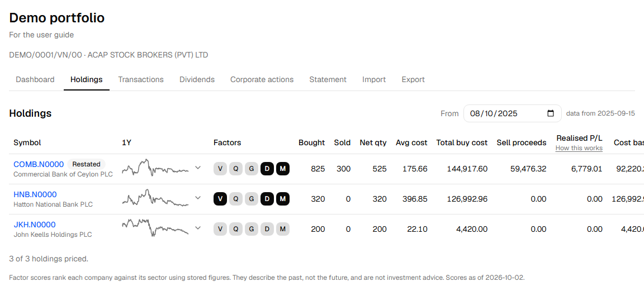Click the 175.66 average cost cell
644x291 pixels.
click(x=415, y=169)
